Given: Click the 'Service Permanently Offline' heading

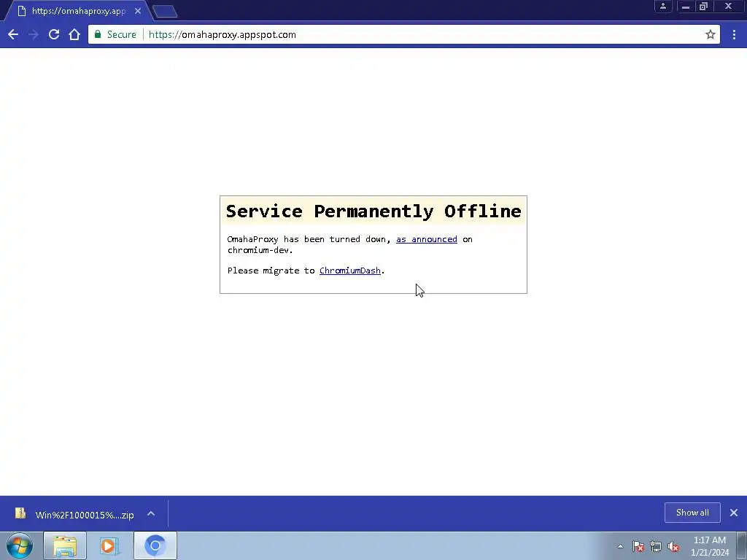Looking at the screenshot, I should 373,211.
